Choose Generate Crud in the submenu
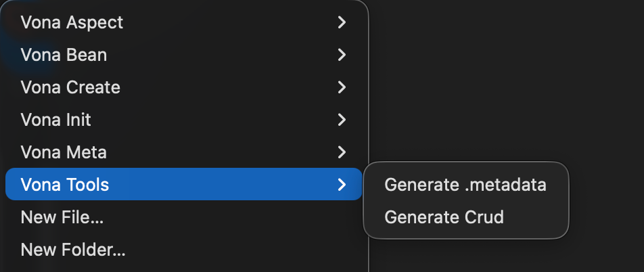The width and height of the screenshot is (644, 272). [444, 217]
